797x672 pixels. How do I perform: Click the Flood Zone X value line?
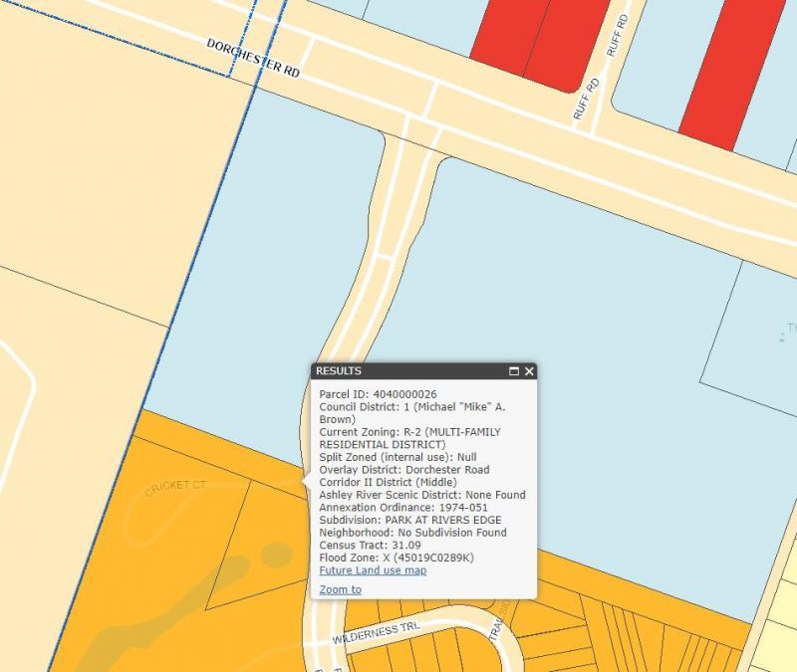[x=396, y=558]
